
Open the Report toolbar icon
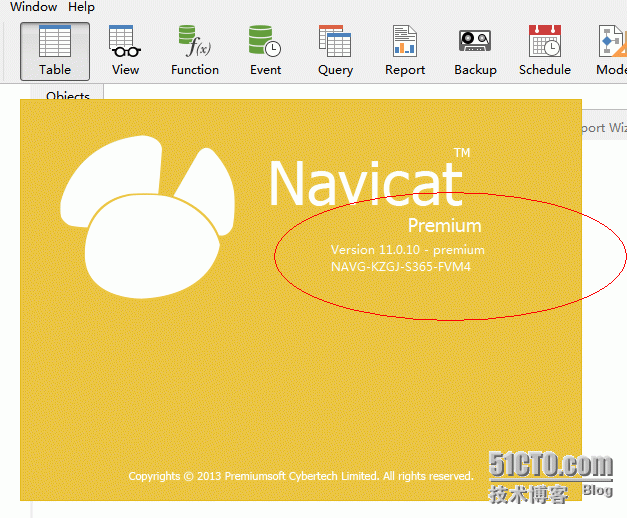(405, 51)
